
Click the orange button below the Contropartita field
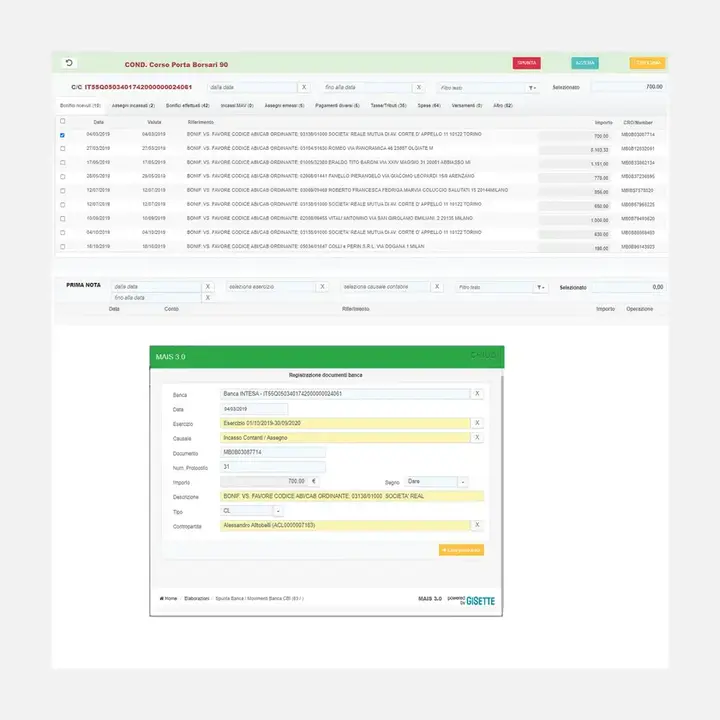461,550
